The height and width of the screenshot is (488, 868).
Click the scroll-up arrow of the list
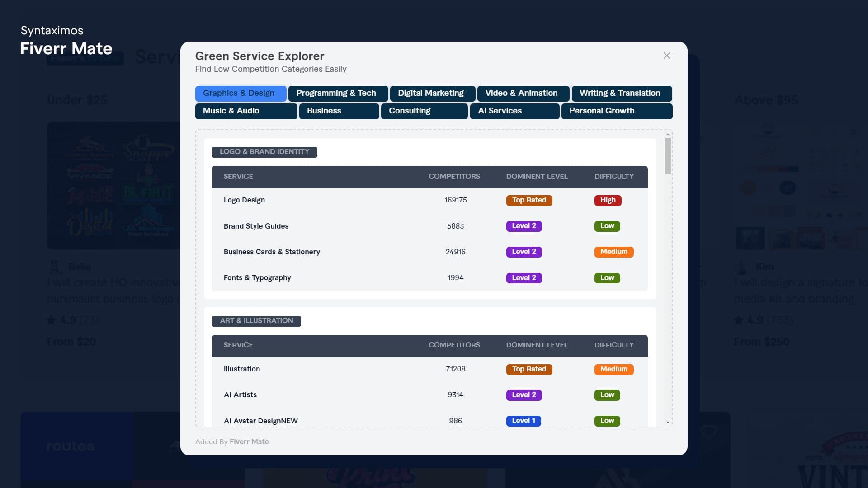point(668,135)
